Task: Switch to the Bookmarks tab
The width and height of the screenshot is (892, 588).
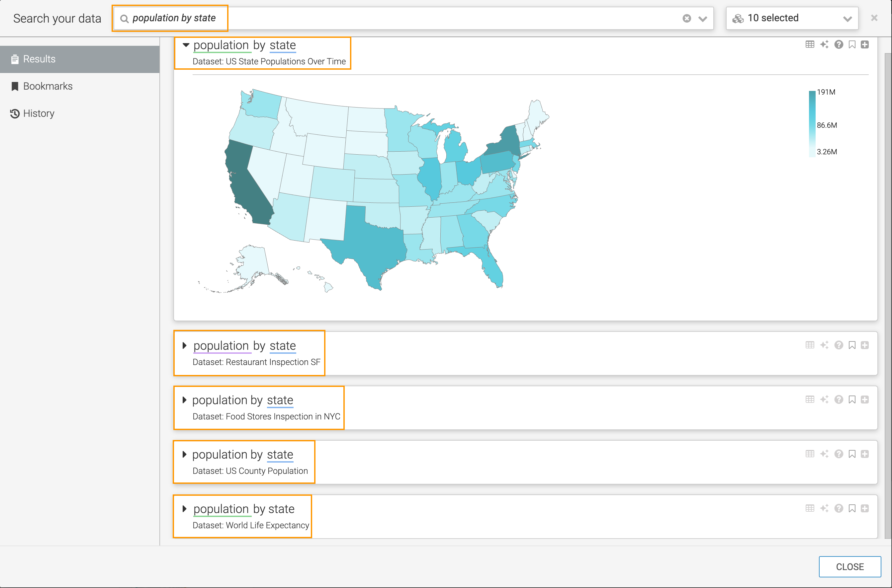Action: (x=48, y=86)
